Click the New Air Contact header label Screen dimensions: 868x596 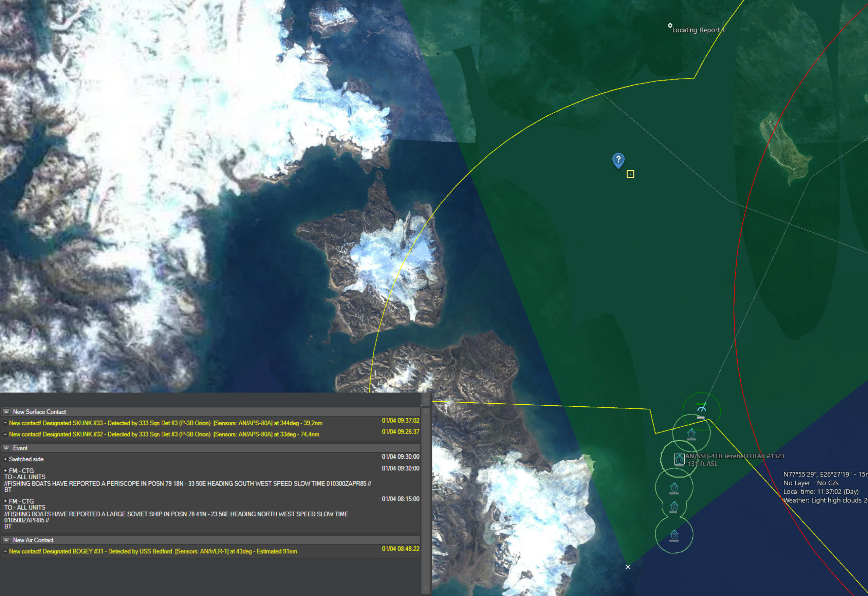coord(33,540)
